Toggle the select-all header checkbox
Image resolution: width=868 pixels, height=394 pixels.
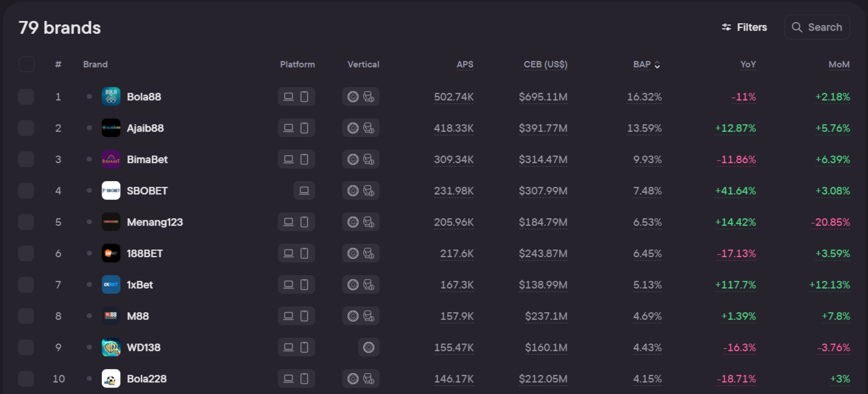[26, 64]
